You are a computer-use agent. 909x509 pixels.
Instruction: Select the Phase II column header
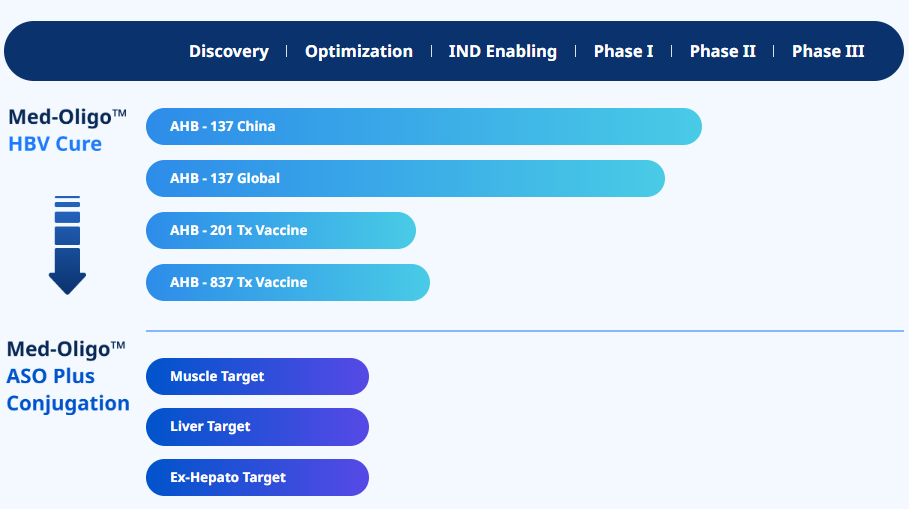click(x=722, y=51)
